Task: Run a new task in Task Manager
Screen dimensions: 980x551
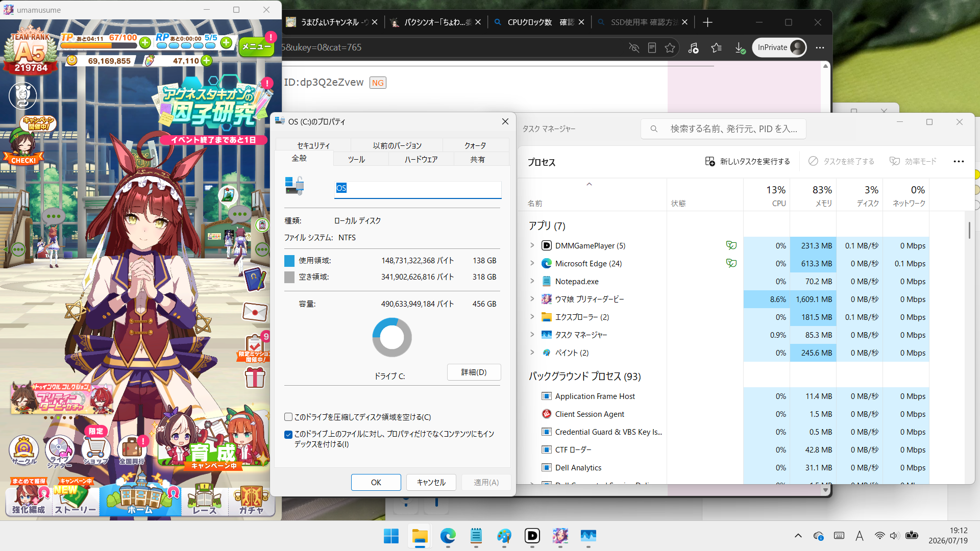Action: (x=747, y=161)
